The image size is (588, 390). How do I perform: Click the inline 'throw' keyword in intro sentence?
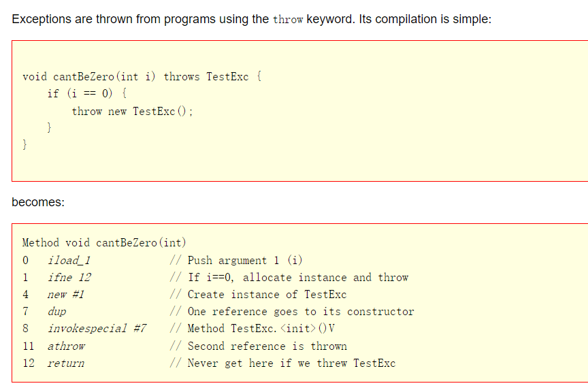tap(288, 19)
